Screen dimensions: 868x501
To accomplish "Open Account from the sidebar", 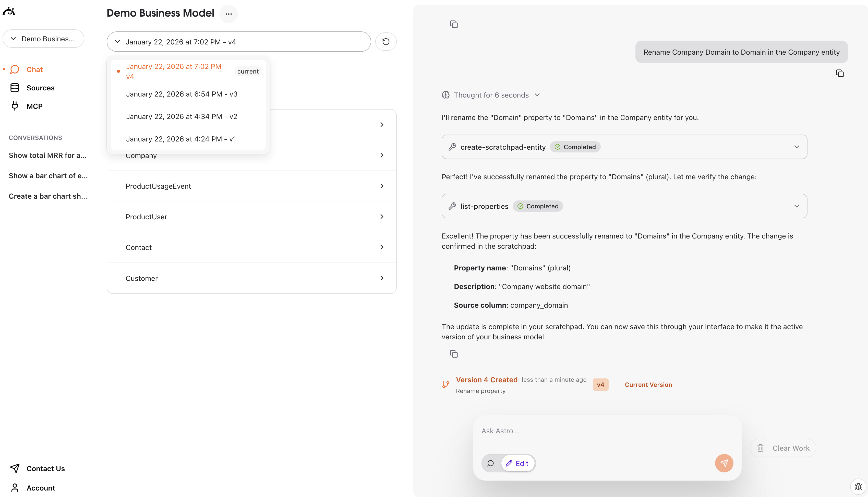I will [41, 487].
